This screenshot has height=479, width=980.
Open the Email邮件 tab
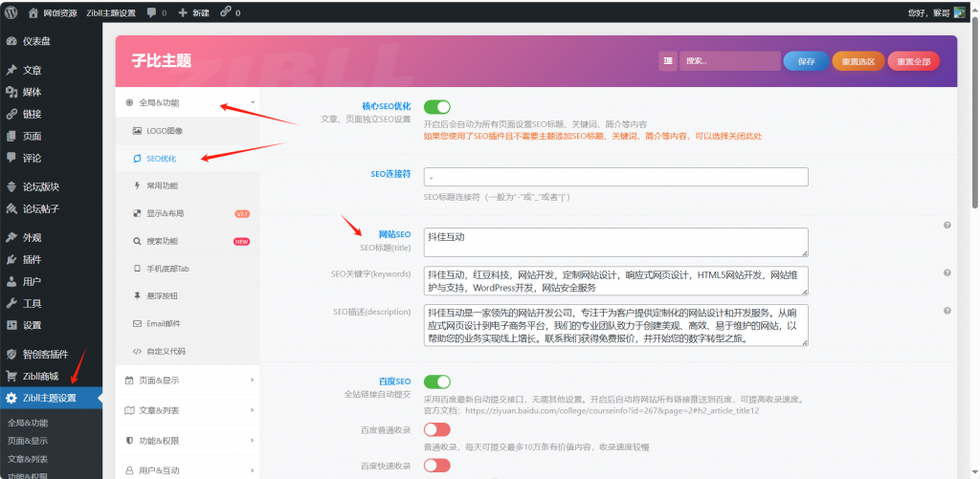coord(188,323)
